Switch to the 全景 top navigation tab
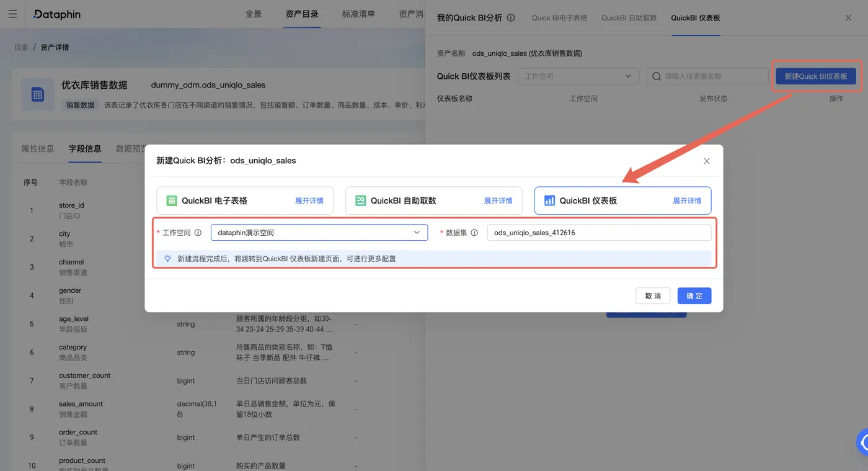This screenshot has height=471, width=868. [254, 14]
